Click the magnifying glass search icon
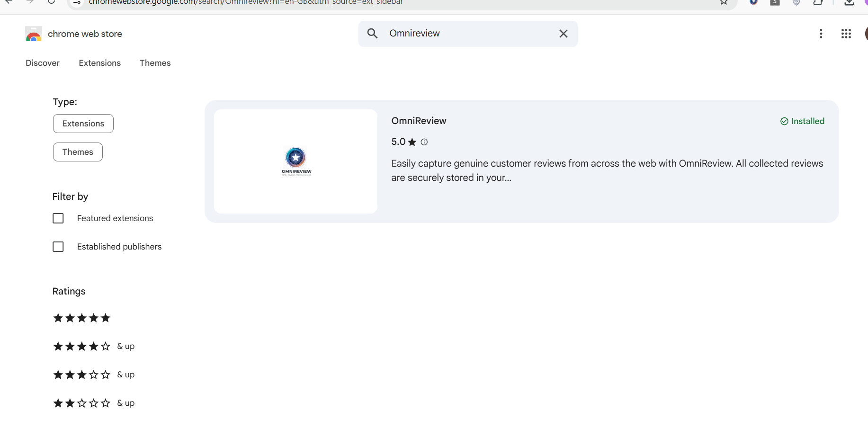 coord(373,34)
